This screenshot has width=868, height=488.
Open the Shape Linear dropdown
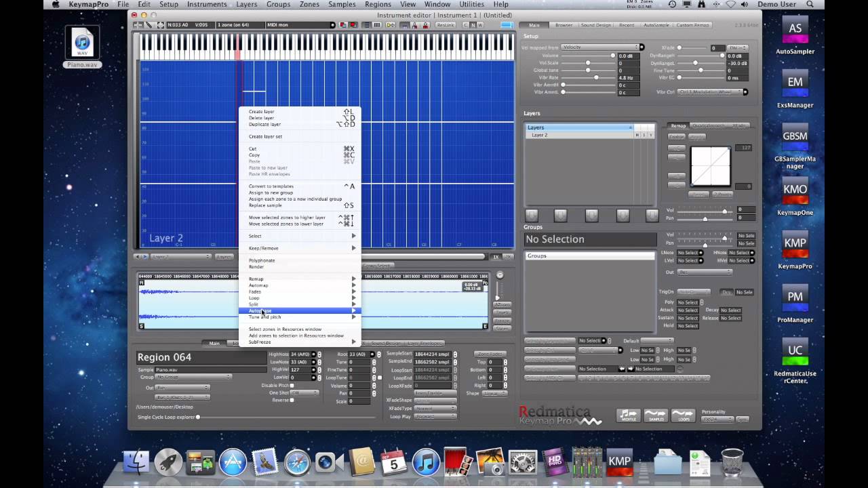(494, 393)
